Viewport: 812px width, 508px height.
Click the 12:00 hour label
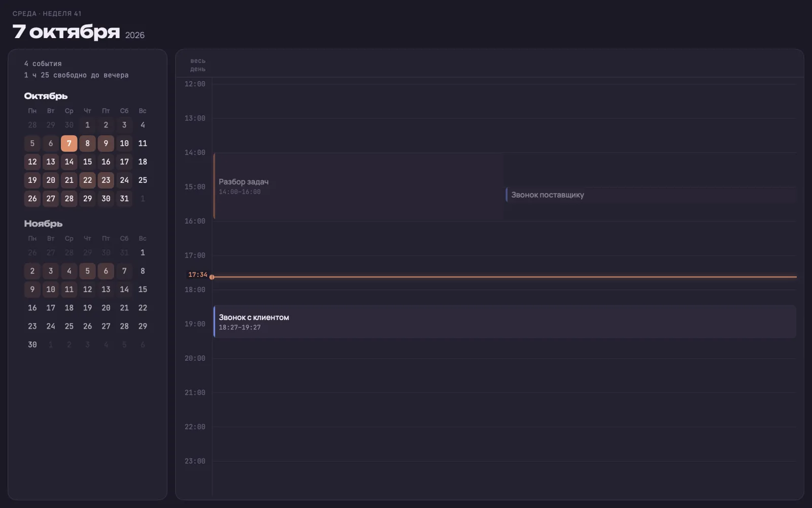[x=195, y=84]
